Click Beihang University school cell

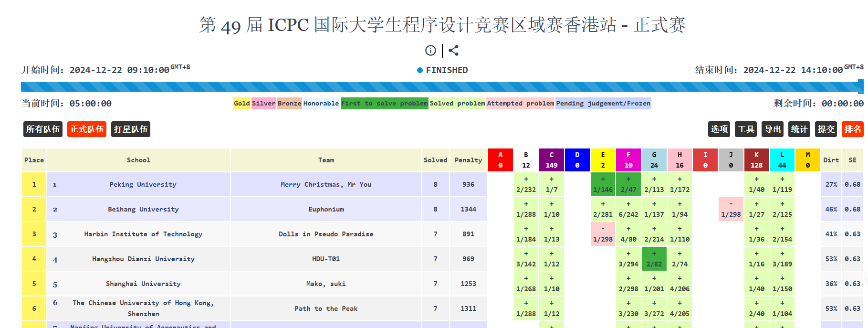coord(138,209)
